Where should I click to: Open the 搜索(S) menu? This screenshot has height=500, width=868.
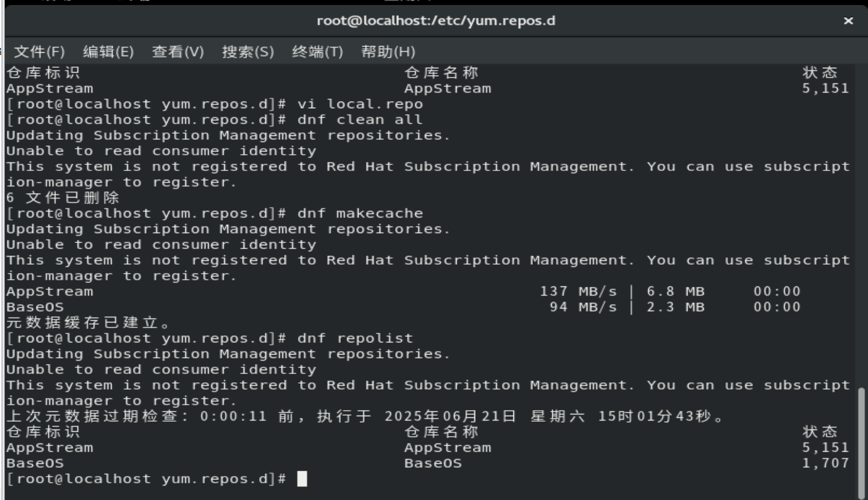point(248,52)
